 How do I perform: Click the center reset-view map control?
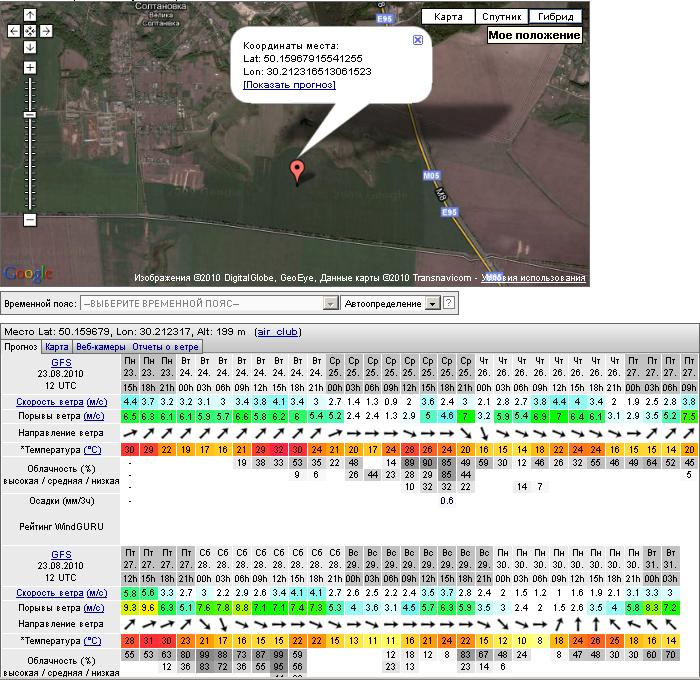click(30, 31)
